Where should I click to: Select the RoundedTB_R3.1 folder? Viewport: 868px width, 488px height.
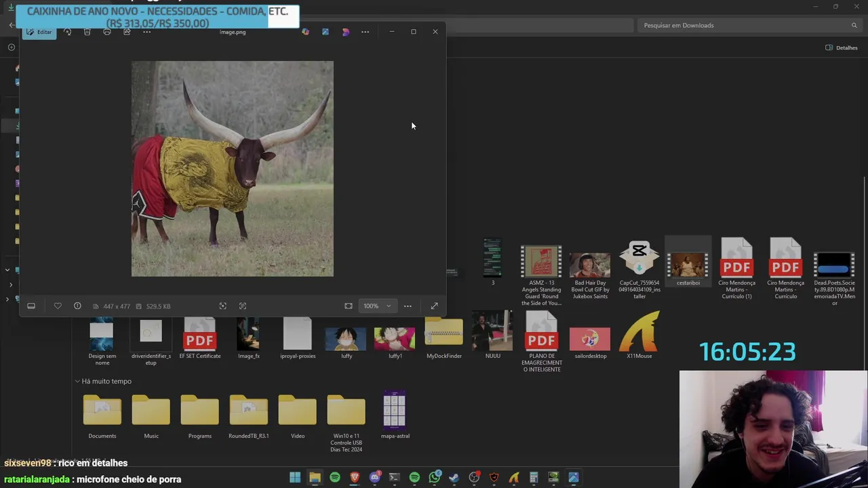pos(249,415)
